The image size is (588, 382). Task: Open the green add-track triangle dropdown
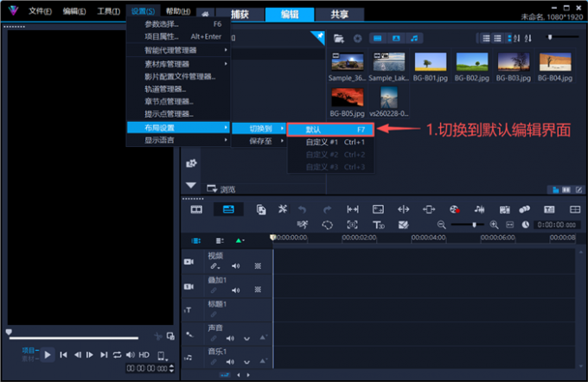coord(240,240)
